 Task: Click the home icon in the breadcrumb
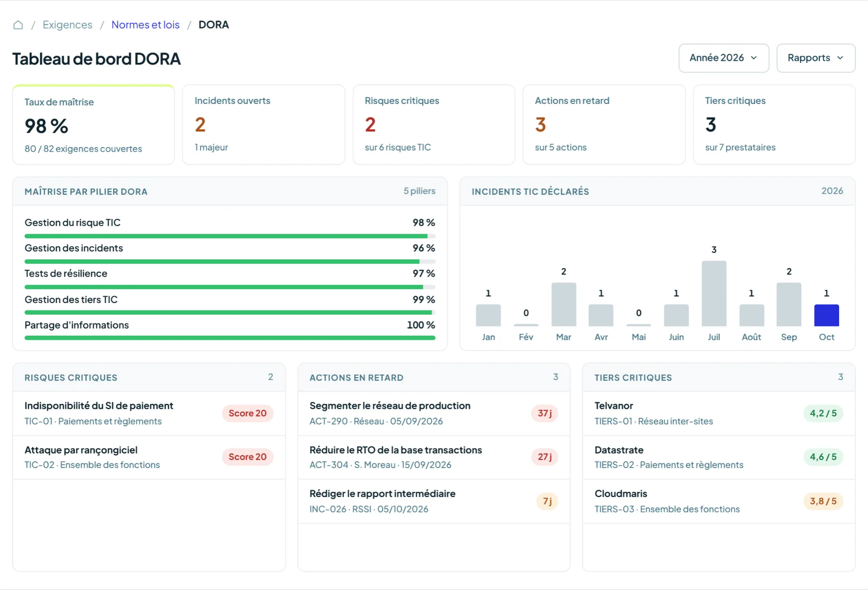click(x=18, y=25)
